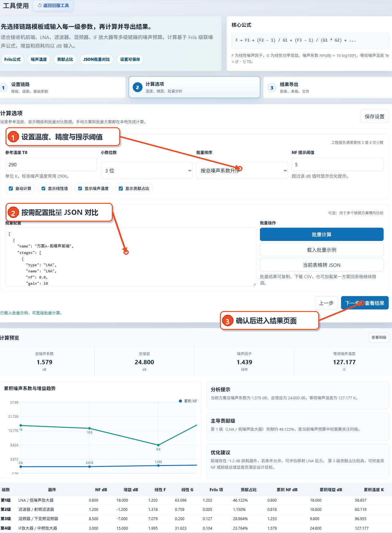
Task: Select the JSON批量对比 tag
Action: [x=96, y=59]
